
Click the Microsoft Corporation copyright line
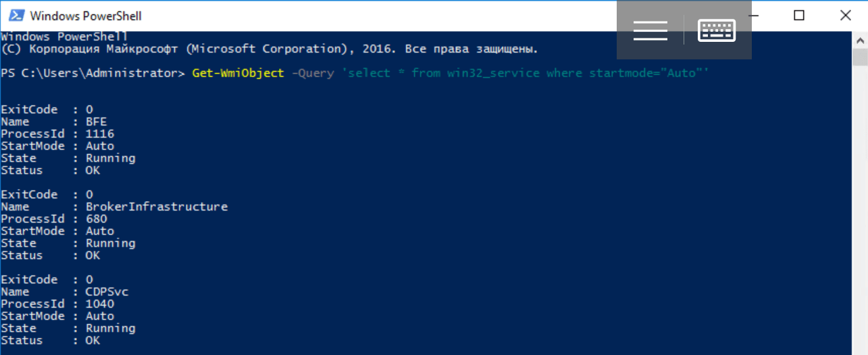pyautogui.click(x=270, y=49)
